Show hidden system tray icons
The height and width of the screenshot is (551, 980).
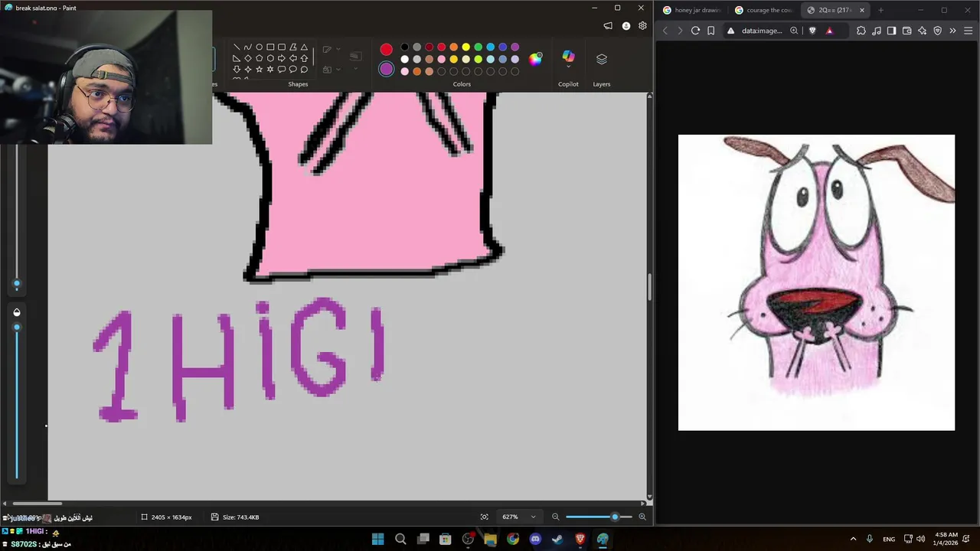tap(853, 539)
